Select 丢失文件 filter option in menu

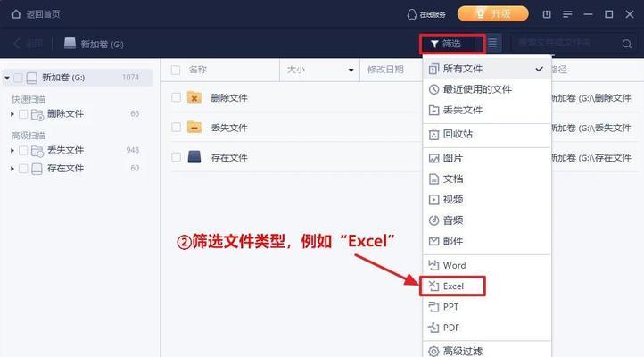[486, 110]
